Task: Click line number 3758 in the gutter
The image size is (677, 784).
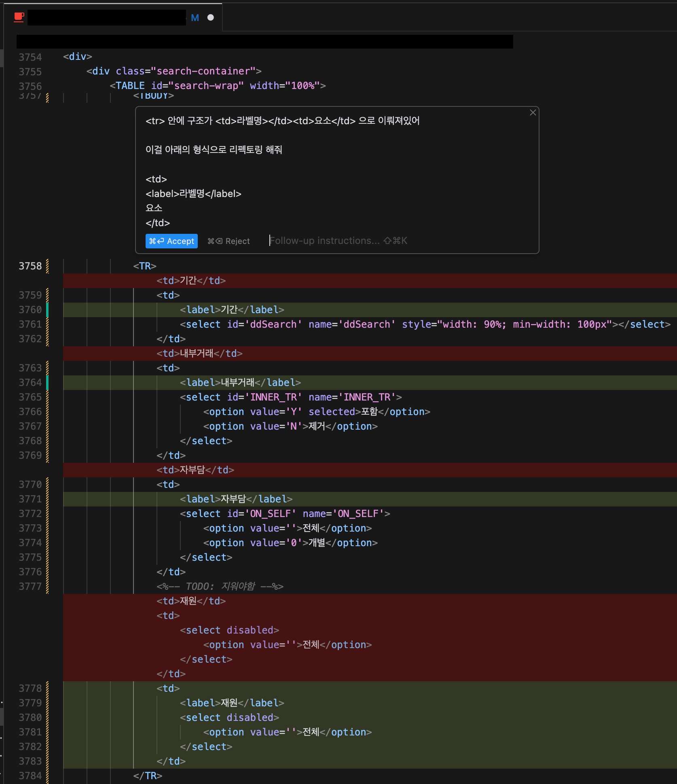Action: [x=30, y=266]
